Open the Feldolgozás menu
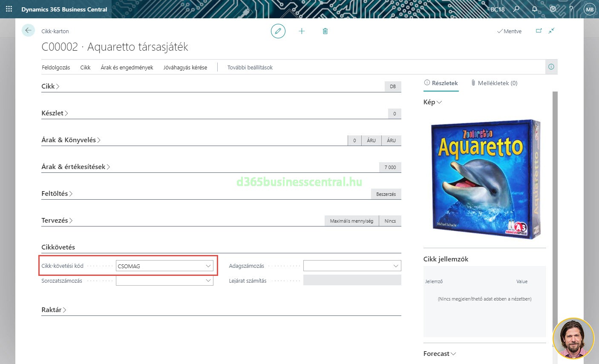Image resolution: width=599 pixels, height=364 pixels. 56,67
